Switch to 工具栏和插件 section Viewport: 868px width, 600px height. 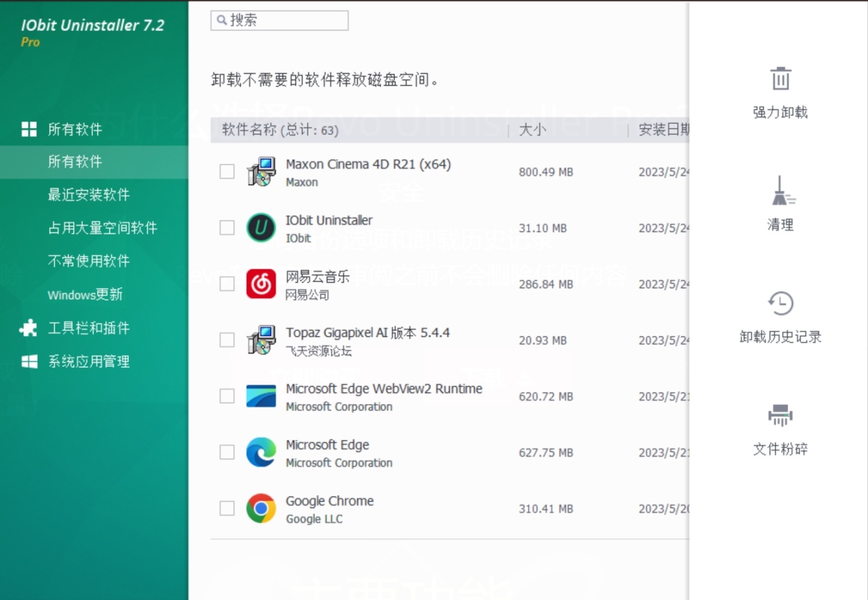click(x=89, y=328)
